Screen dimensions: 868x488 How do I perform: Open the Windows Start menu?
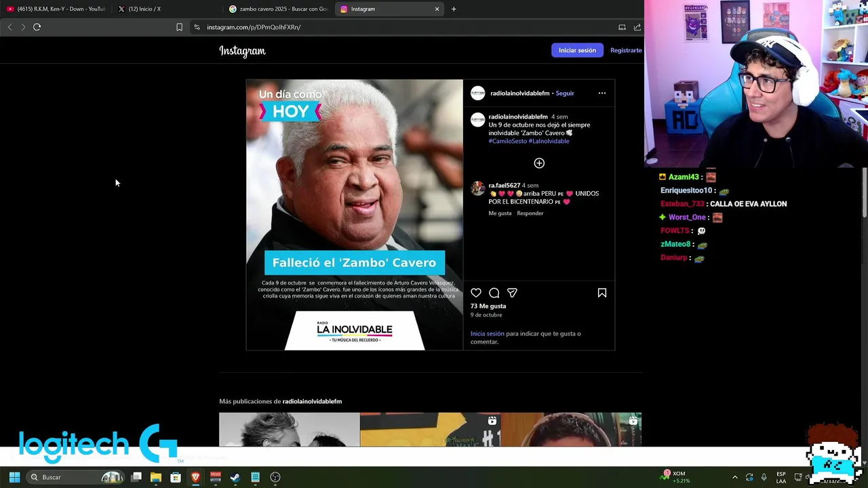point(14,477)
